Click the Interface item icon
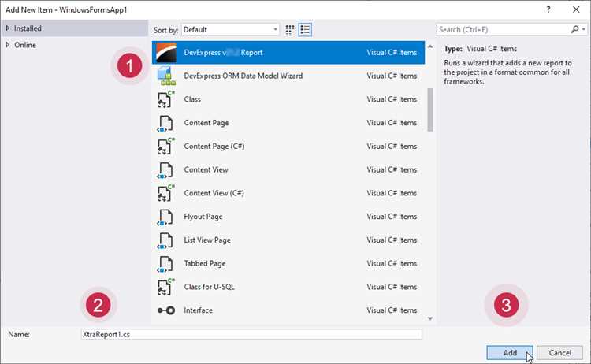 165,310
